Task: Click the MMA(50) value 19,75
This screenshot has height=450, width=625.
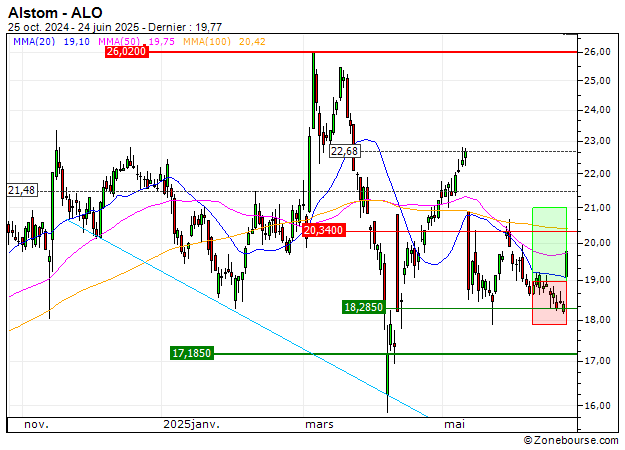Action: point(161,41)
